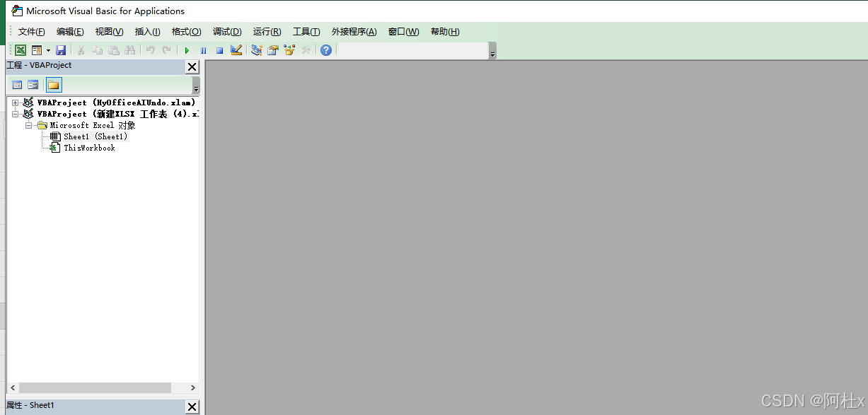The height and width of the screenshot is (415, 868).
Task: Open VBA Help question mark icon
Action: point(325,50)
